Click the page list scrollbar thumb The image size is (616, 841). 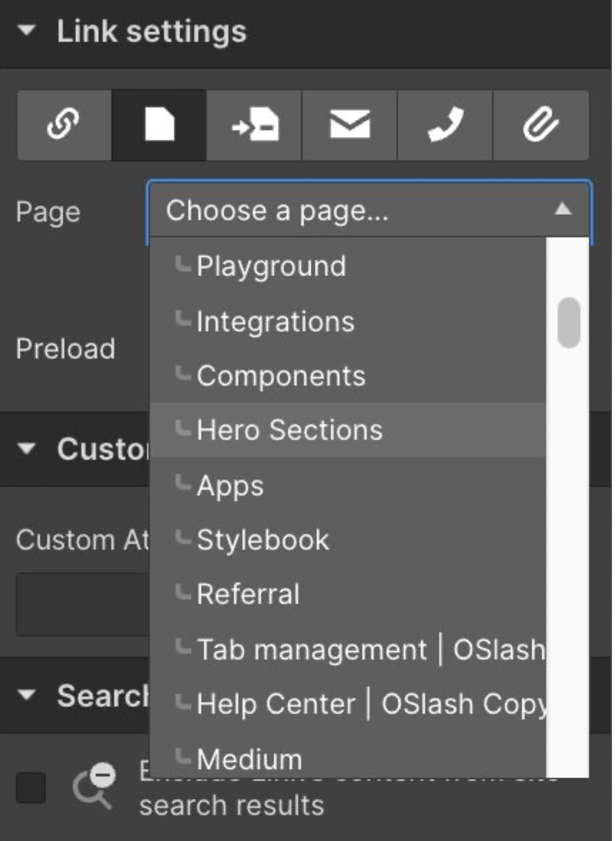tap(569, 322)
